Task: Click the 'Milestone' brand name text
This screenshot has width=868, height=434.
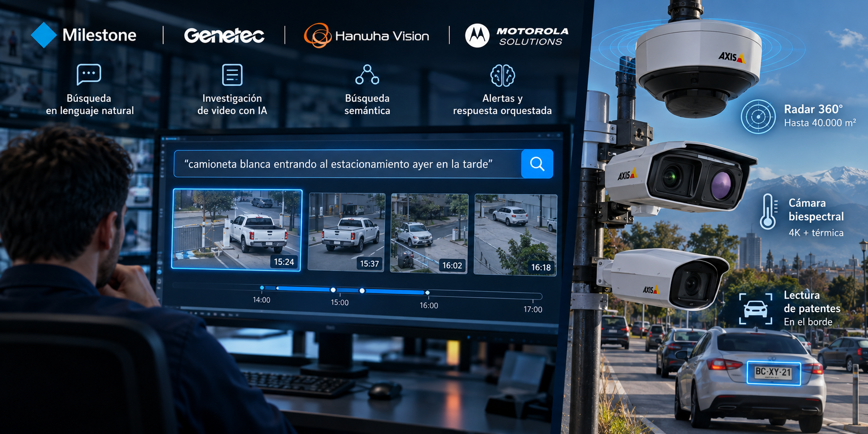Action: [99, 35]
